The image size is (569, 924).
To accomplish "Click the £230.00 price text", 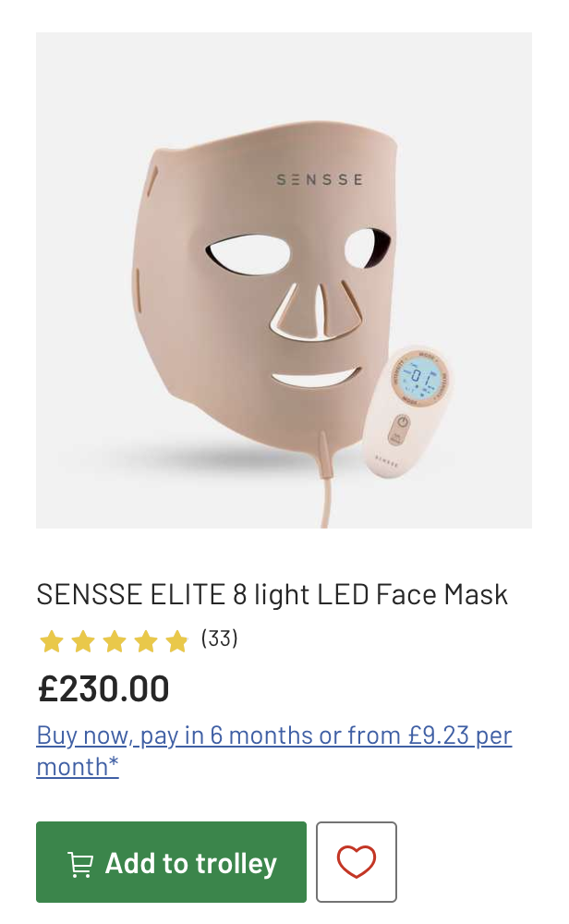I will click(103, 689).
